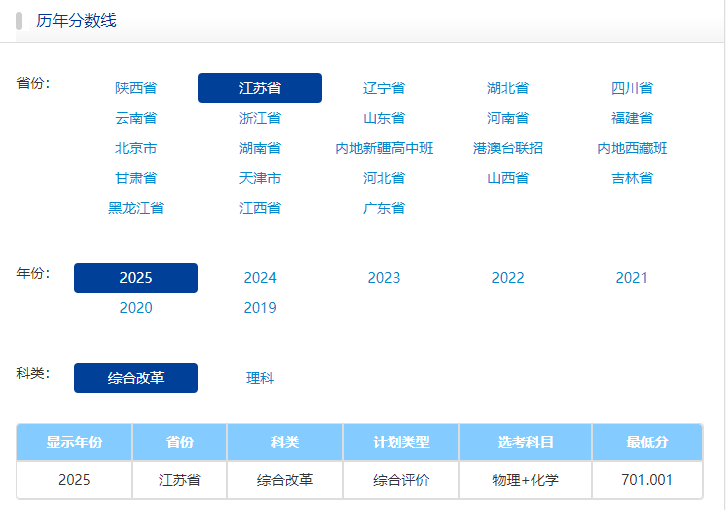Select year 2019
Viewport: 726px width, 510px height.
pyautogui.click(x=260, y=308)
